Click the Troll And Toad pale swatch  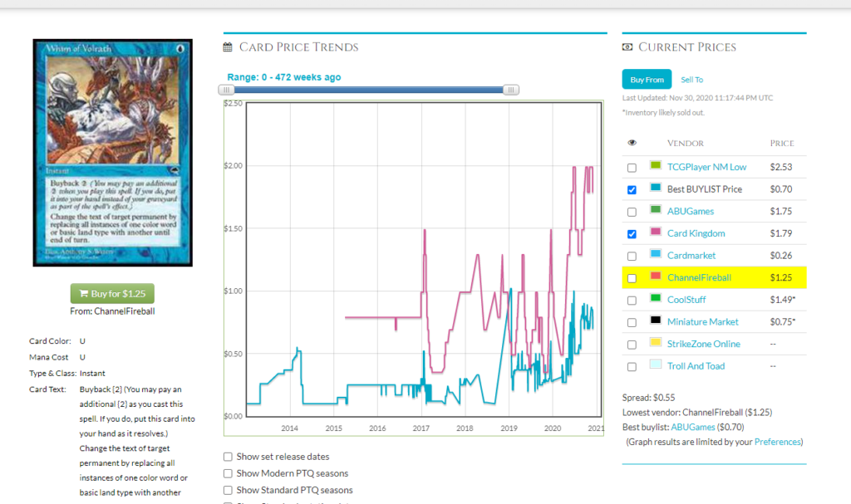coord(656,364)
